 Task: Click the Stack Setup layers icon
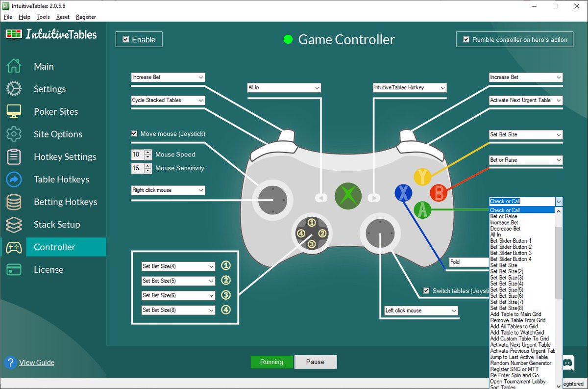pos(14,224)
